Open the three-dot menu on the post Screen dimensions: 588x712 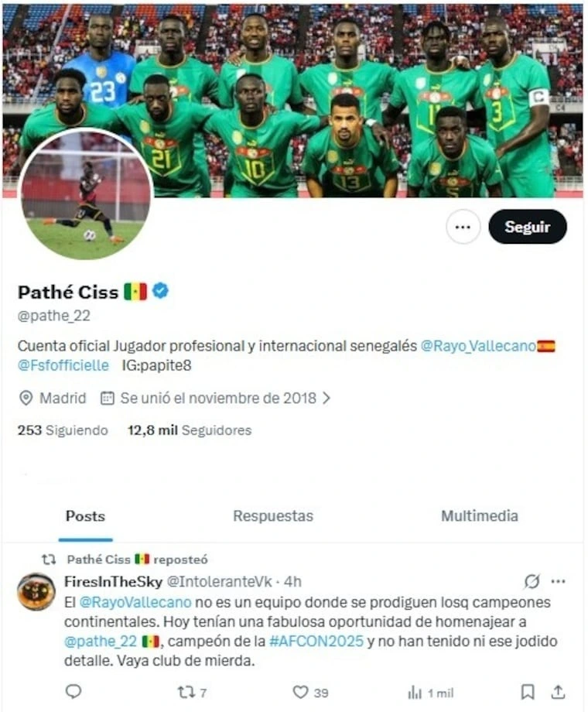(x=558, y=581)
